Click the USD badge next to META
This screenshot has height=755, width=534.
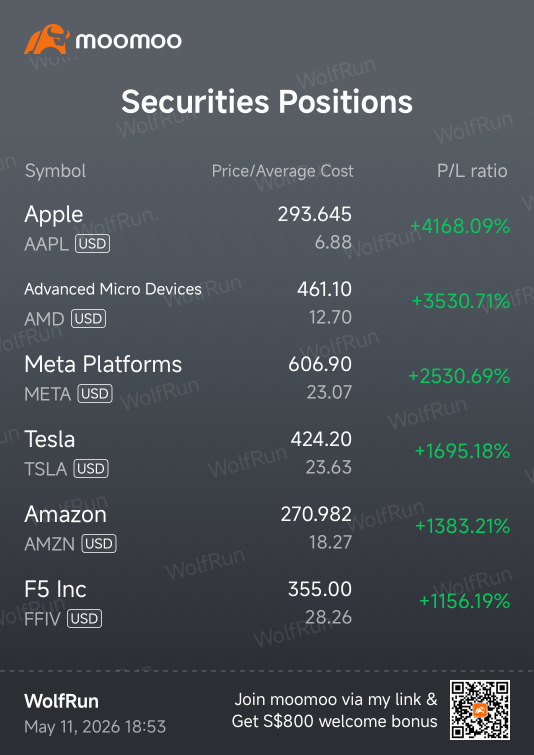[x=95, y=394]
